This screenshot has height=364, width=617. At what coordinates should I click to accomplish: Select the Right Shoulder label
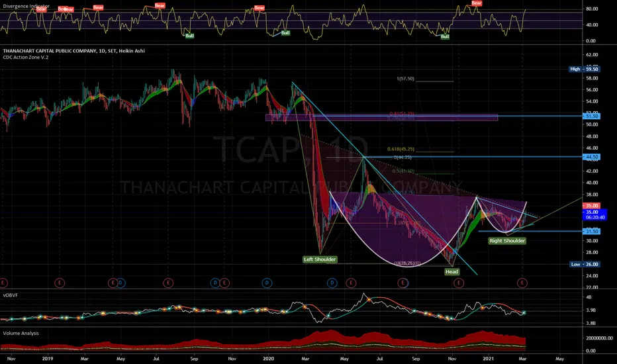[x=507, y=240]
